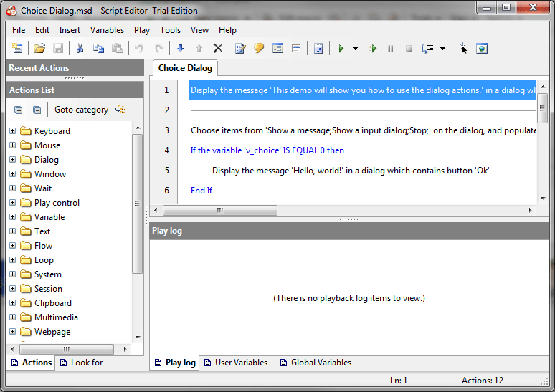
Task: Create a new script with the New icon
Action: (x=17, y=48)
